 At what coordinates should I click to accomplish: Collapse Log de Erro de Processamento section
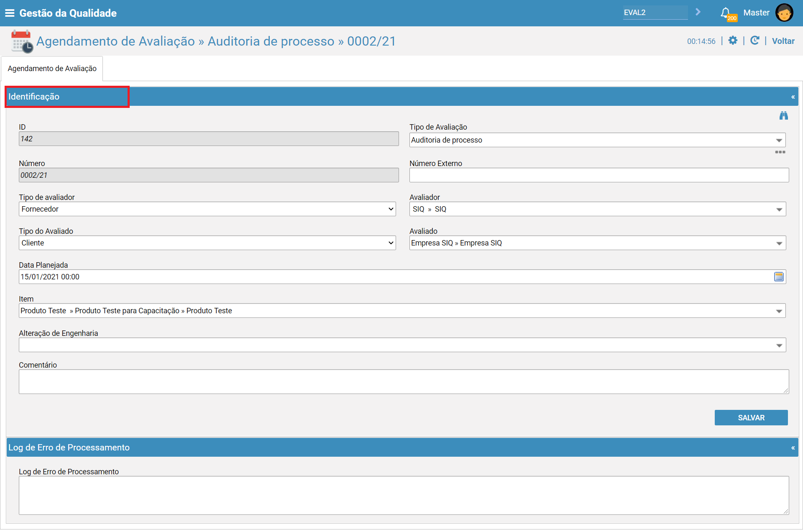click(x=793, y=448)
